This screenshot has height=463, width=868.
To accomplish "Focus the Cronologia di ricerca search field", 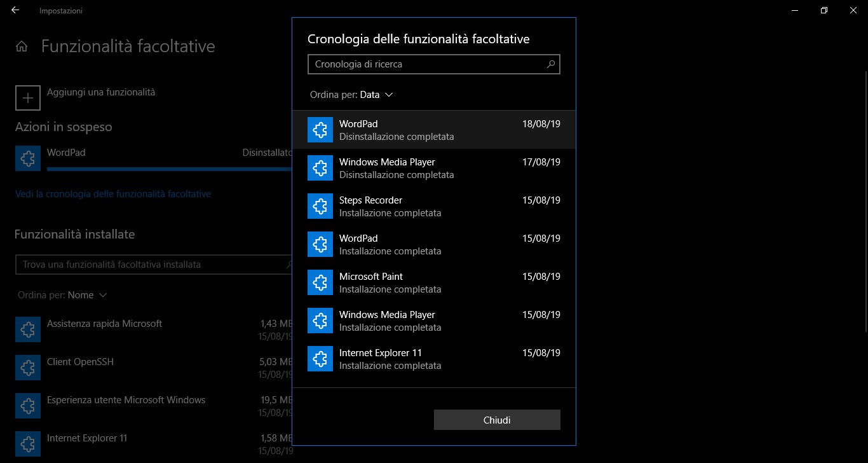I will tap(433, 64).
